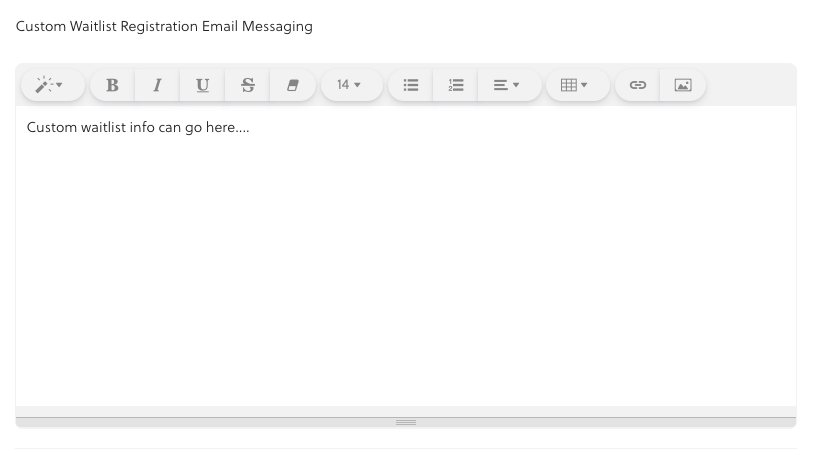Viewport: 821px width, 455px height.
Task: Click the editor resize handle bar
Action: point(406,422)
